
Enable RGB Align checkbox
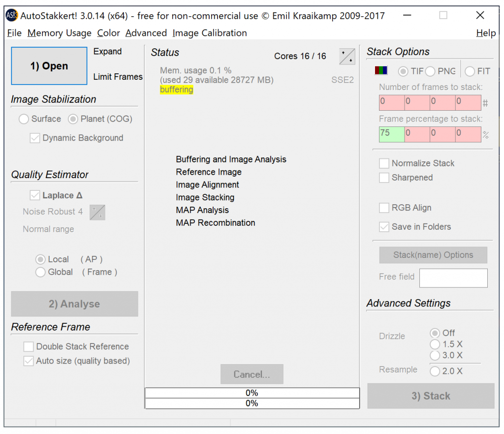(406, 208)
